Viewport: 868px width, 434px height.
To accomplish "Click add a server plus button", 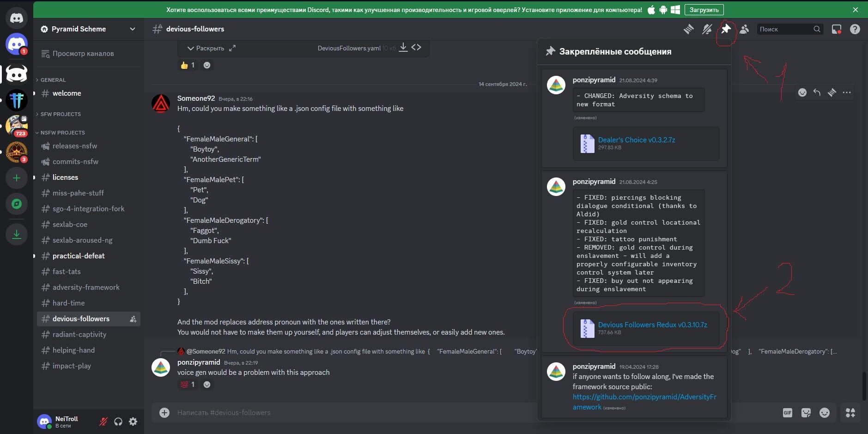I will pyautogui.click(x=17, y=178).
